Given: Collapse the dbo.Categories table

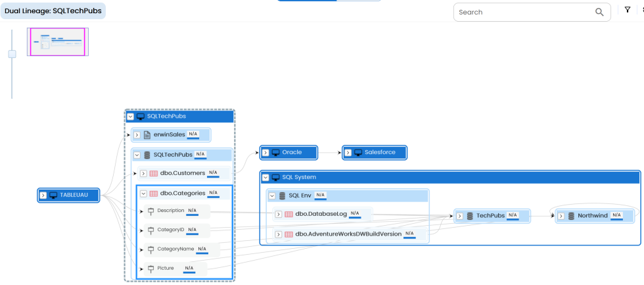Looking at the screenshot, I should click(x=143, y=194).
